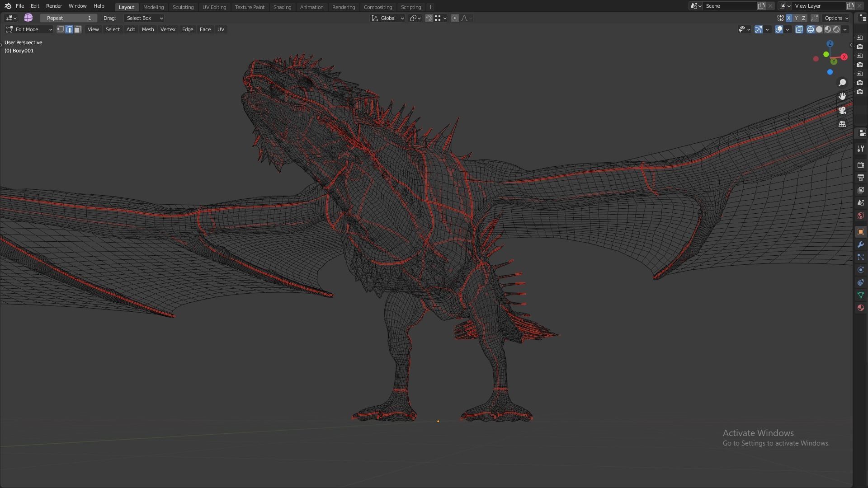Open the Render properties tab
The width and height of the screenshot is (868, 488).
pyautogui.click(x=861, y=165)
